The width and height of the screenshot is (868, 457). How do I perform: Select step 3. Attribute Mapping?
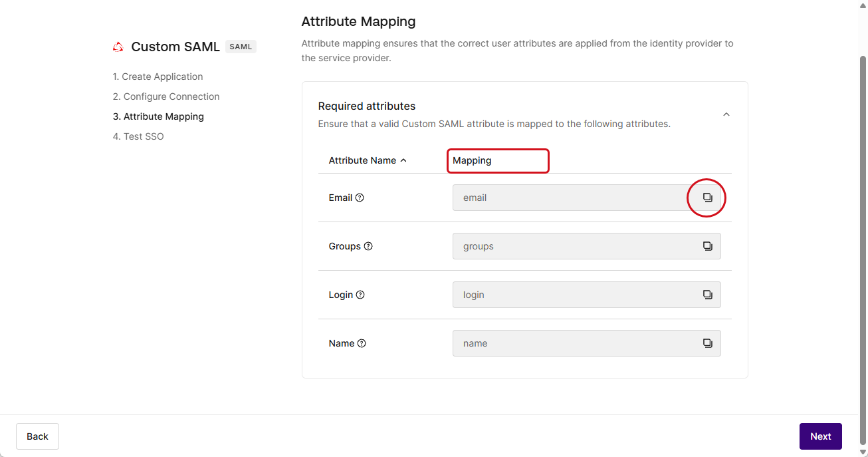pyautogui.click(x=158, y=116)
